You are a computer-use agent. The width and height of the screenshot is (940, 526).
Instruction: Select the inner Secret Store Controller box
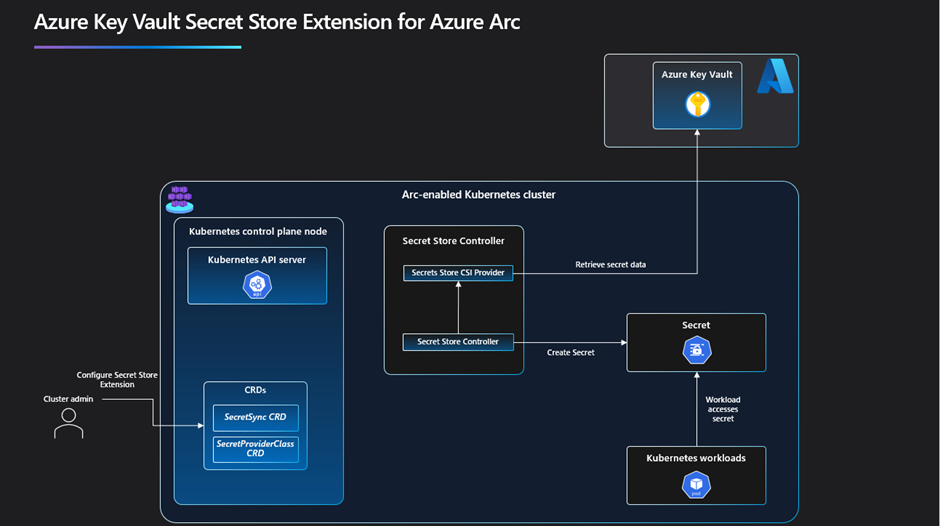[x=458, y=342]
